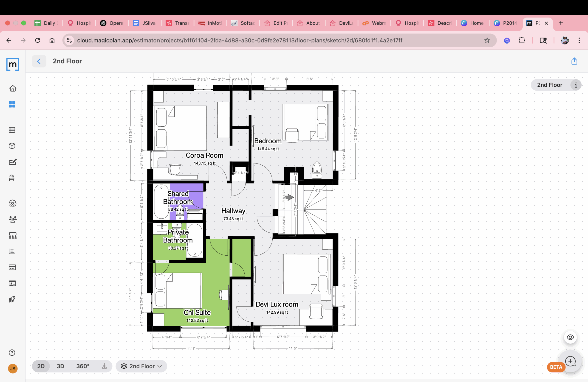This screenshot has height=382, width=588.
Task: Open the 2nd Floor info button
Action: (x=576, y=85)
